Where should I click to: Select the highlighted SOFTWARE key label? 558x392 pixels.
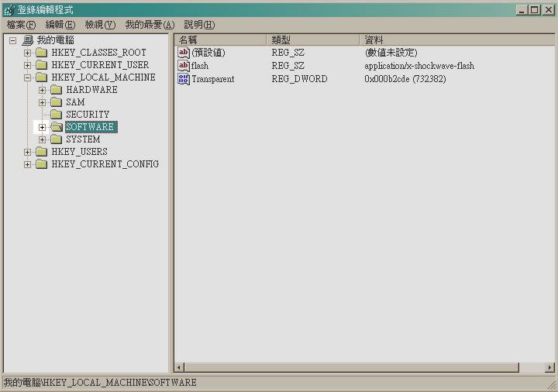click(x=91, y=127)
